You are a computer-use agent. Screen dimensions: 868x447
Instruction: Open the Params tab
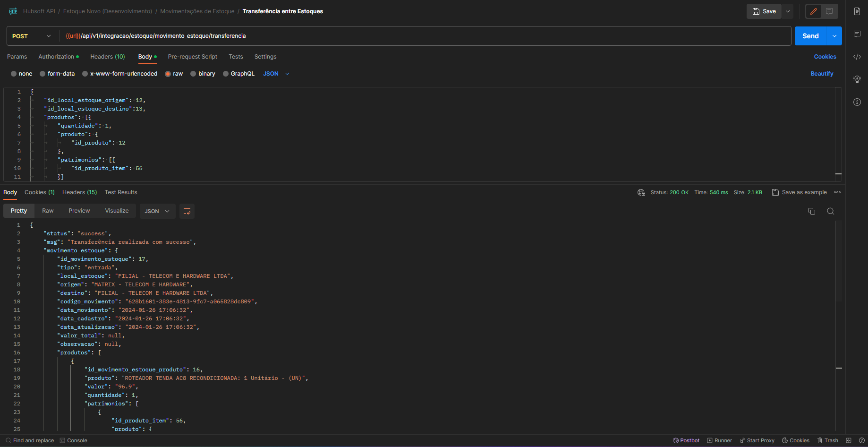17,57
